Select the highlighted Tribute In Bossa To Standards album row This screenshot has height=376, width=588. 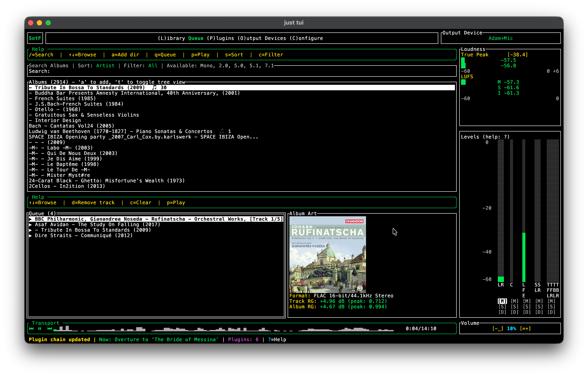242,87
